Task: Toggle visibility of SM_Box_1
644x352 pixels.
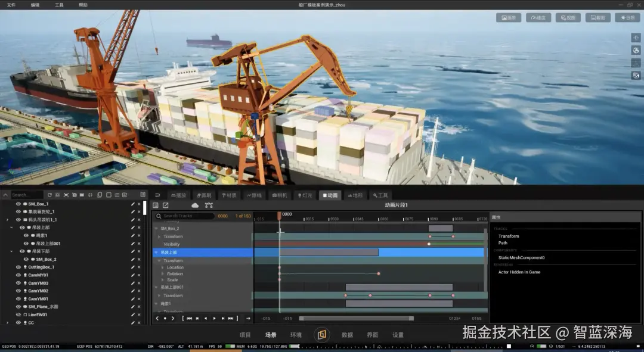Action: coord(18,204)
